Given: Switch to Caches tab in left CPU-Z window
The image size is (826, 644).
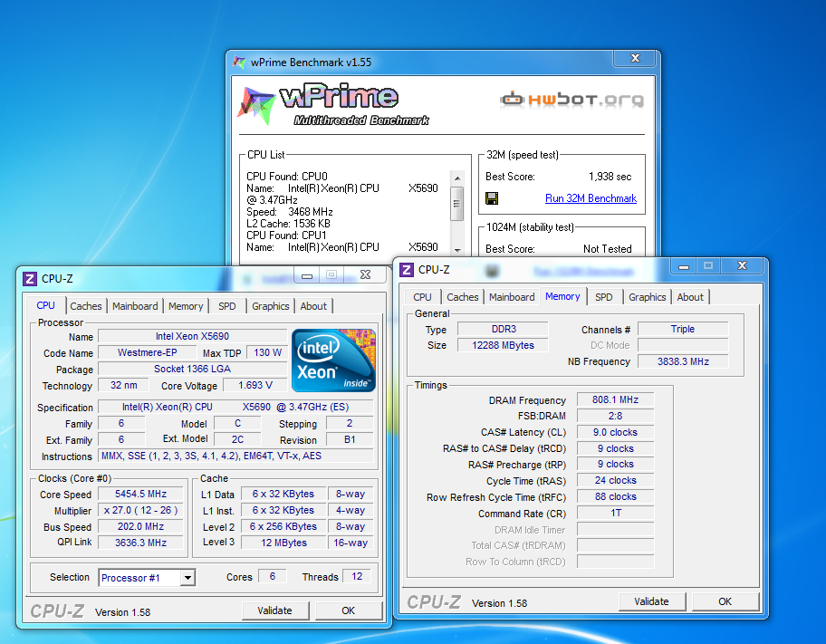Looking at the screenshot, I should pyautogui.click(x=86, y=306).
